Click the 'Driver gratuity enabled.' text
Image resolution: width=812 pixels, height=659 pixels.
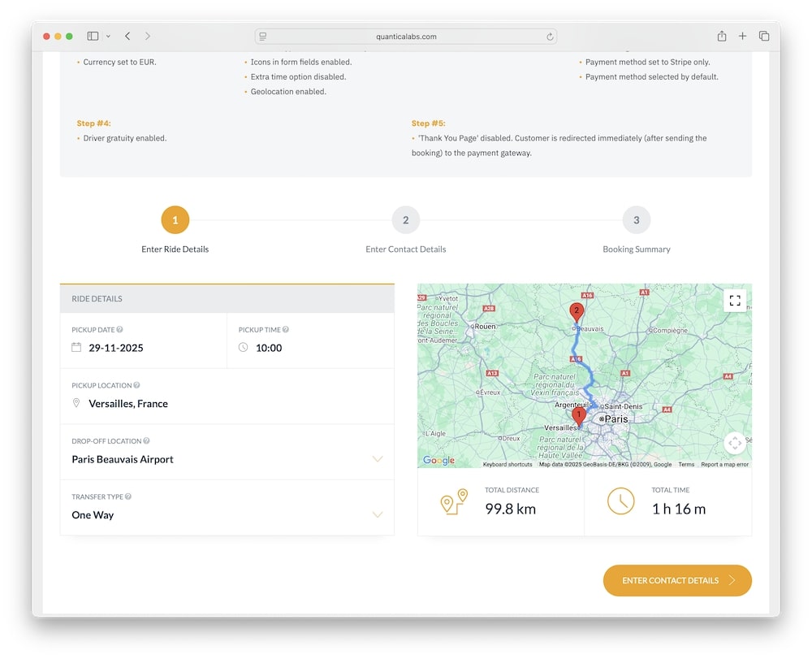pos(125,138)
